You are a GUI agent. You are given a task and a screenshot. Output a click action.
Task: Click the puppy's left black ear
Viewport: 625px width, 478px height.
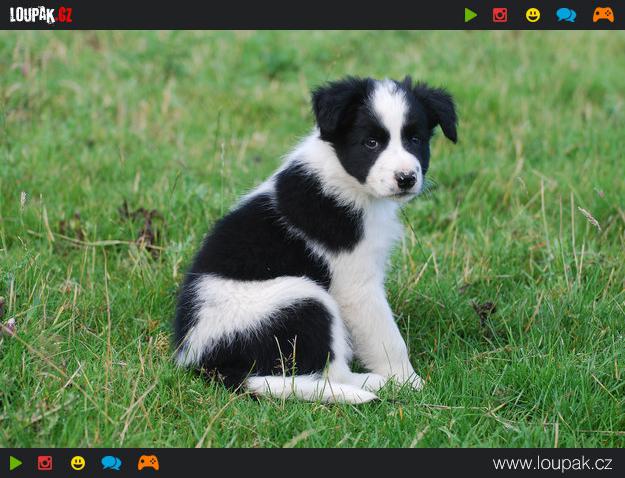(334, 103)
